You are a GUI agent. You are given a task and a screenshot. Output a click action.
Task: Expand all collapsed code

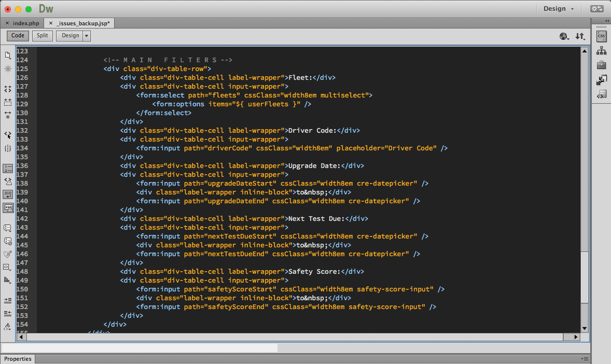tap(8, 115)
